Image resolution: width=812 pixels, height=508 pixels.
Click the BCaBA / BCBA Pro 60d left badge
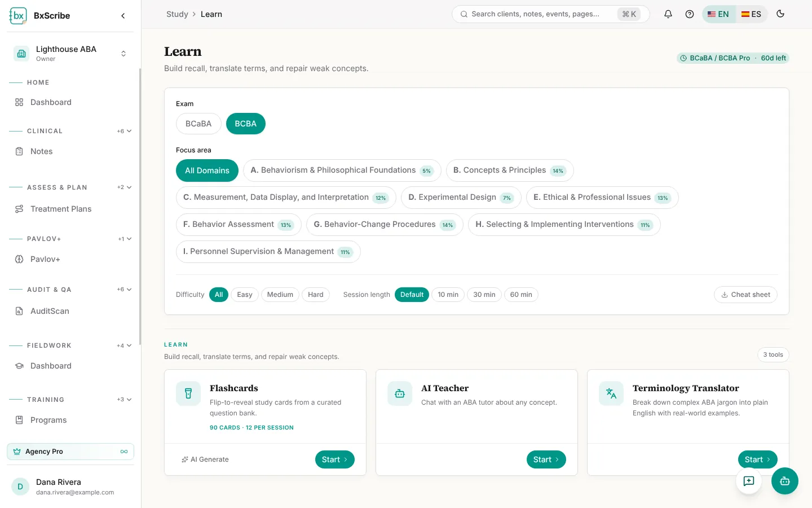click(733, 58)
